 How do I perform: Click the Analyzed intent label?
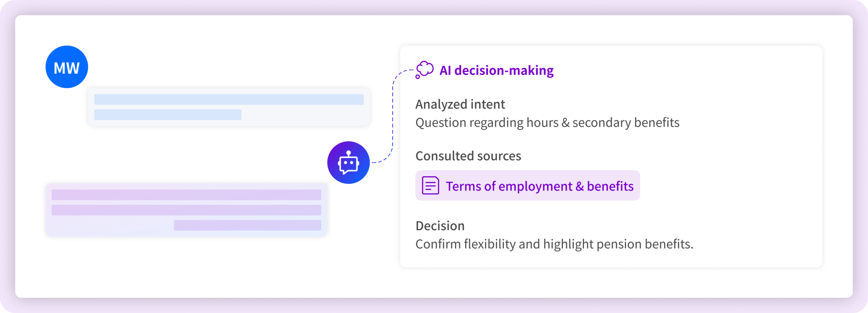click(x=460, y=104)
